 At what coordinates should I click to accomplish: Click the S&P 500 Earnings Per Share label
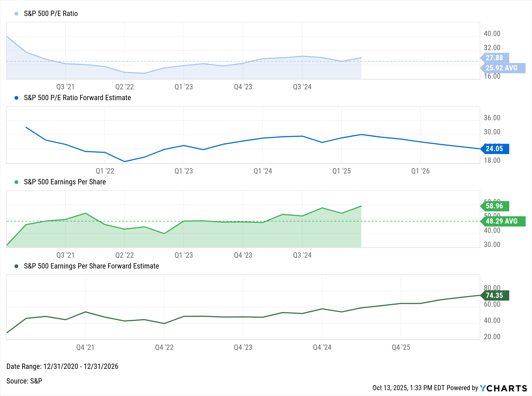[x=65, y=182]
